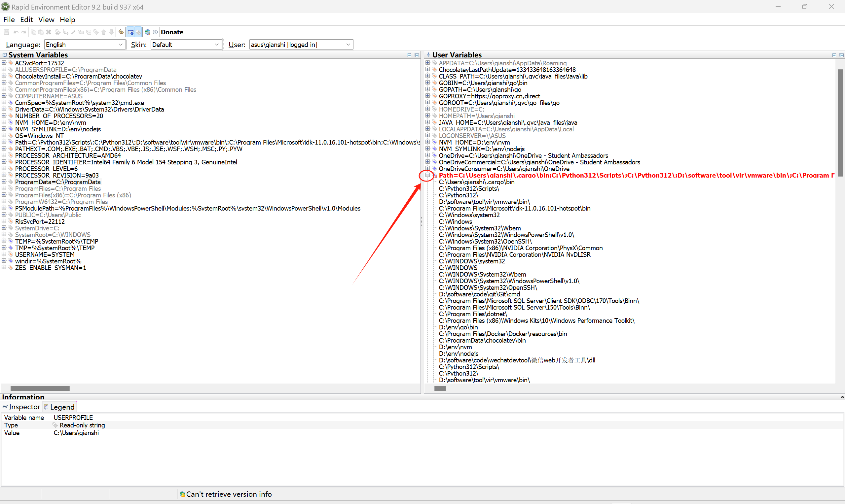Close the Information panel
Image resolution: width=845 pixels, height=504 pixels.
click(842, 397)
